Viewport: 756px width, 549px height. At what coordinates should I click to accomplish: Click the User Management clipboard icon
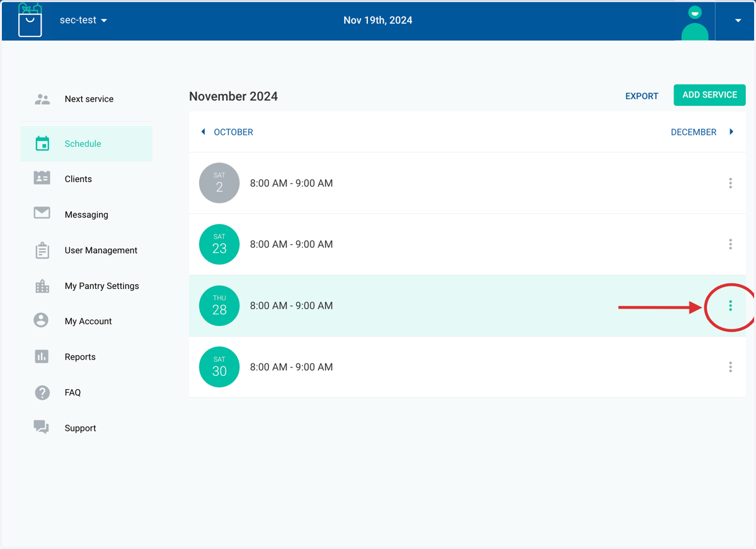coord(42,250)
